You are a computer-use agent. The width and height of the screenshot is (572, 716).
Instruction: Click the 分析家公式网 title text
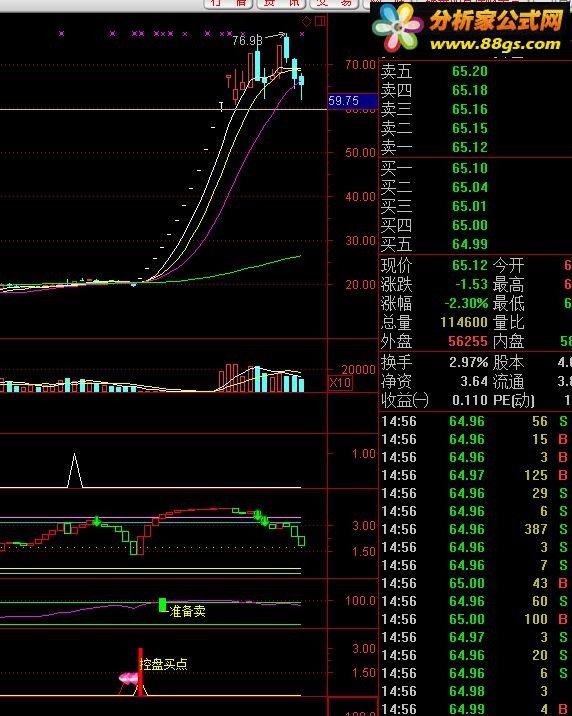pos(496,20)
